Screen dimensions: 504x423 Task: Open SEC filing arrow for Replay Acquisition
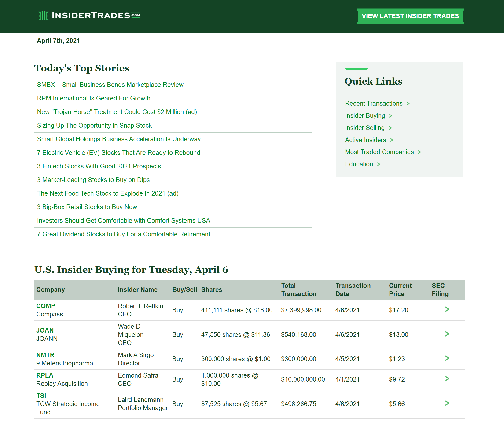(x=447, y=379)
